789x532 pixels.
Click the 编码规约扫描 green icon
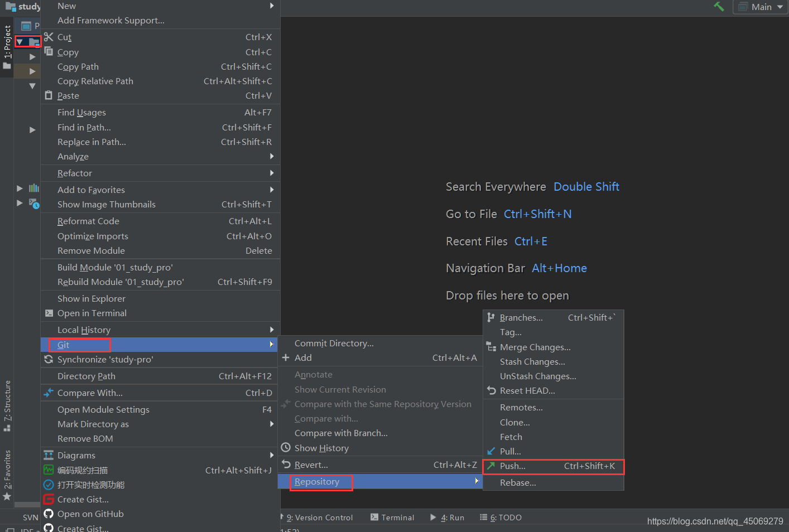click(x=49, y=470)
